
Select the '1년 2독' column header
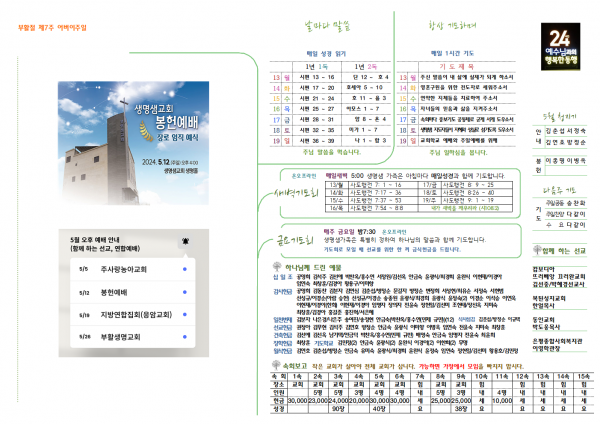point(366,67)
